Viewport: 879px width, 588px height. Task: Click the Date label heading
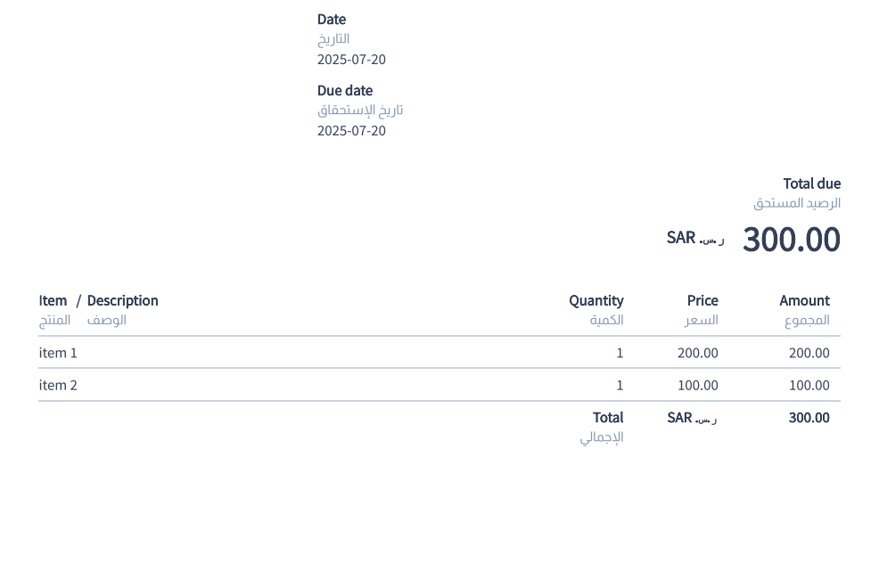(x=332, y=19)
